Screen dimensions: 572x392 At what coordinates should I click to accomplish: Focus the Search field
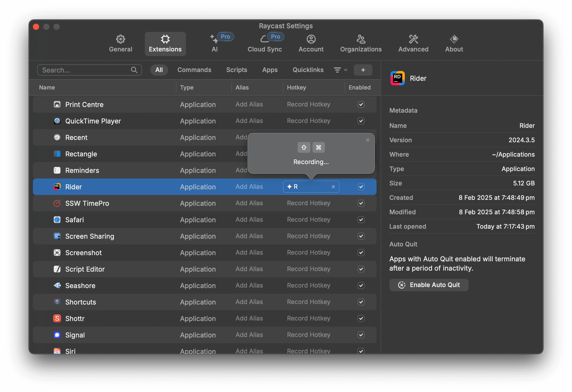89,70
